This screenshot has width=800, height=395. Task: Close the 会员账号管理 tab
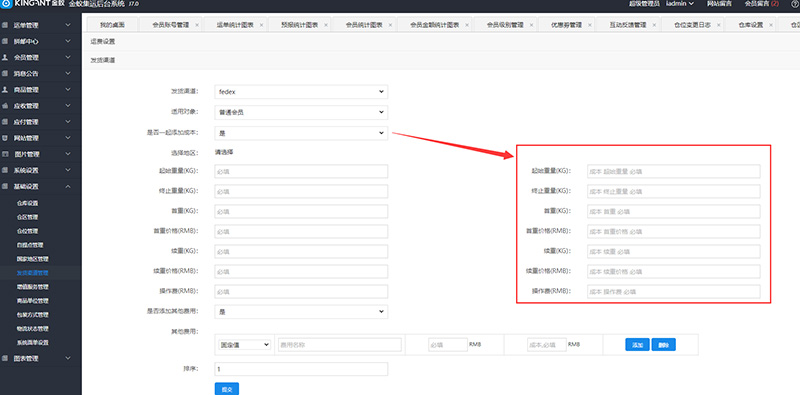197,25
